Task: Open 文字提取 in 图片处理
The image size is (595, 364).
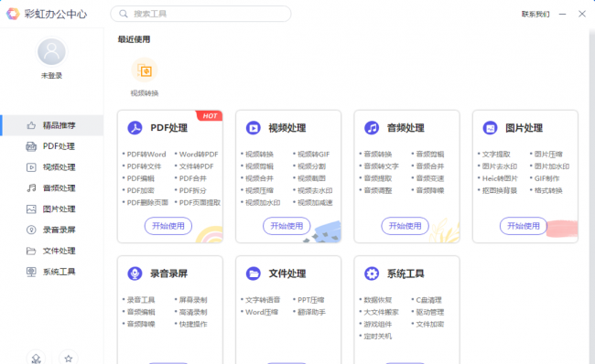Action: [496, 155]
